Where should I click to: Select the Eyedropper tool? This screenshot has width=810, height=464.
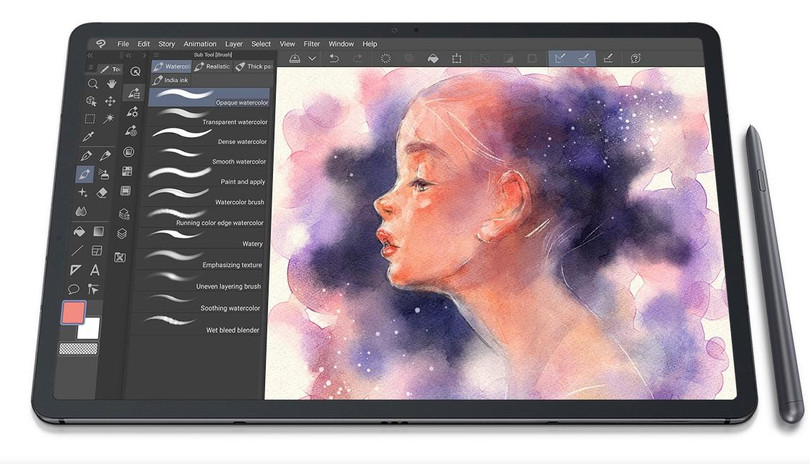88,136
